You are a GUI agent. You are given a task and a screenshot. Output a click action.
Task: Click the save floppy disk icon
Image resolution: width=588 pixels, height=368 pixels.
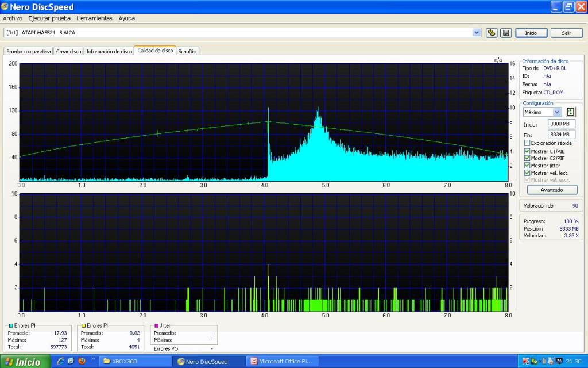(x=505, y=33)
